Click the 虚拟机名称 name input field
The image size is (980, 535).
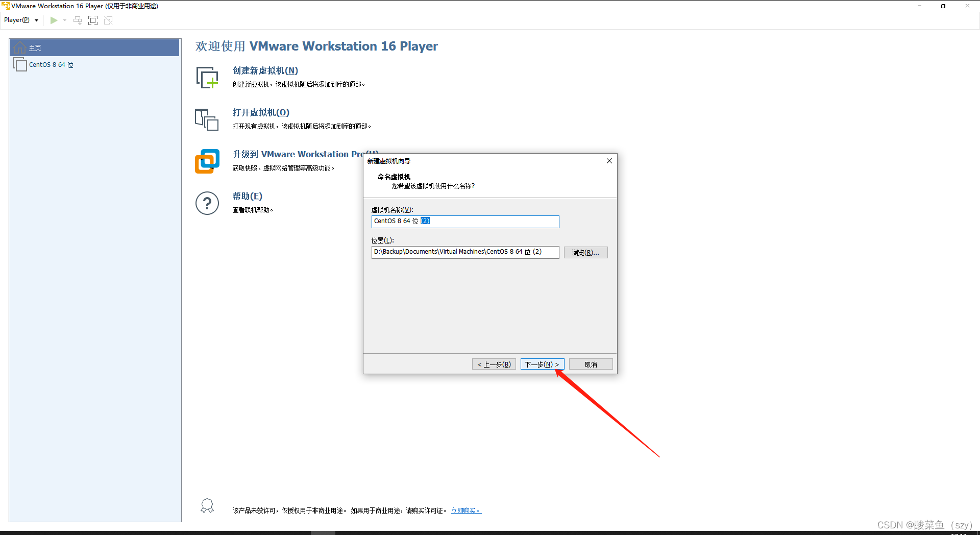coord(465,222)
